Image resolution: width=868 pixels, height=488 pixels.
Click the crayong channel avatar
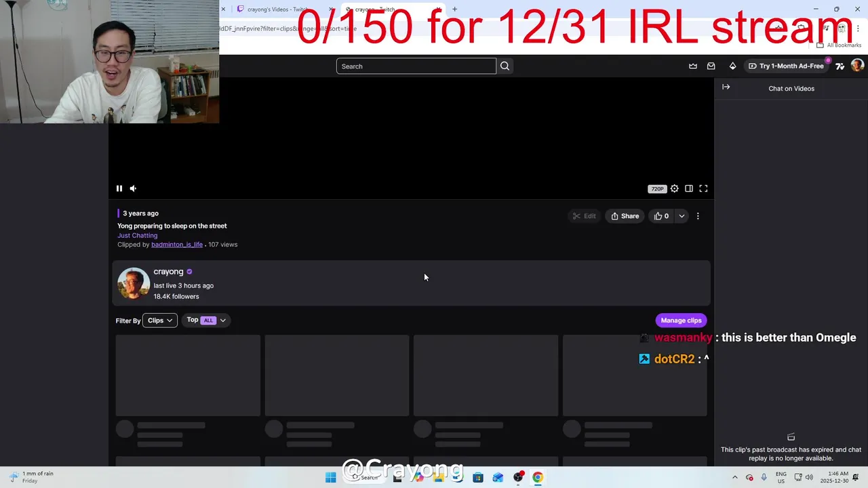pyautogui.click(x=134, y=283)
